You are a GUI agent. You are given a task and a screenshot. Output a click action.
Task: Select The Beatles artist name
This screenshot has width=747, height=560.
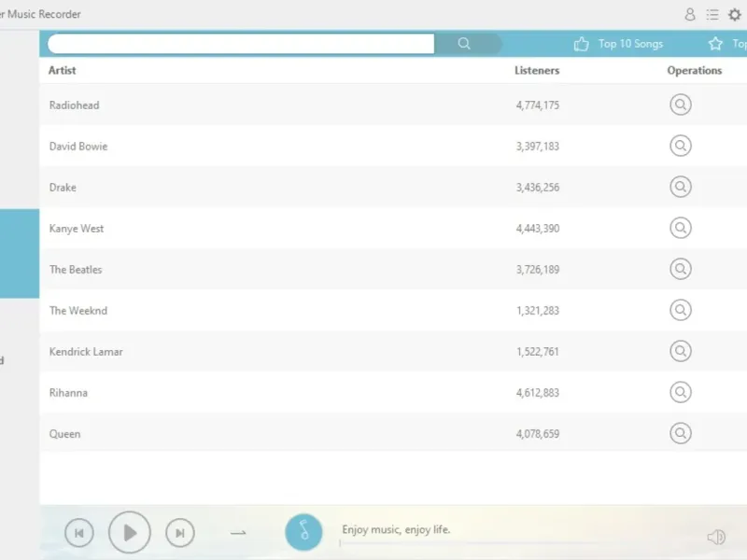coord(76,270)
